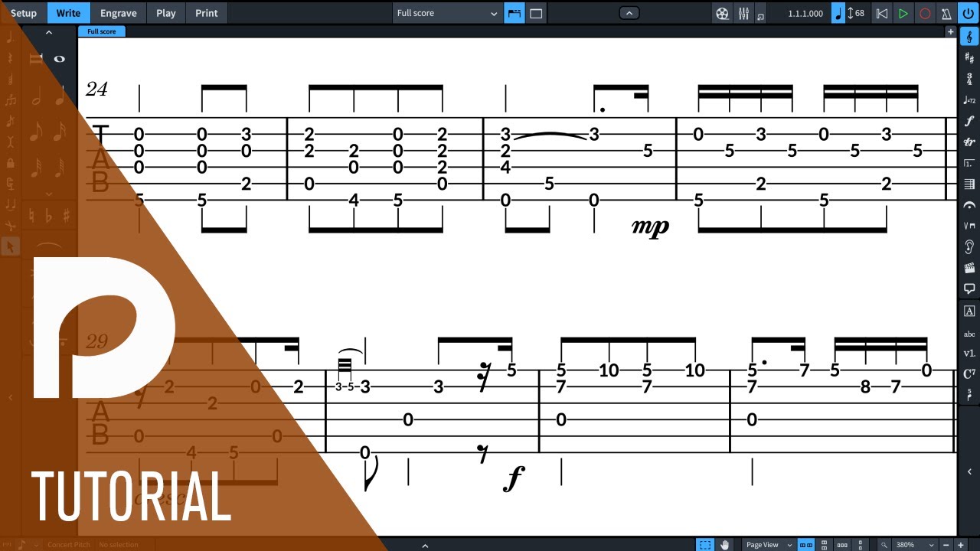Select single pages vertically arrangement
Image resolution: width=980 pixels, height=551 pixels.
tap(861, 545)
